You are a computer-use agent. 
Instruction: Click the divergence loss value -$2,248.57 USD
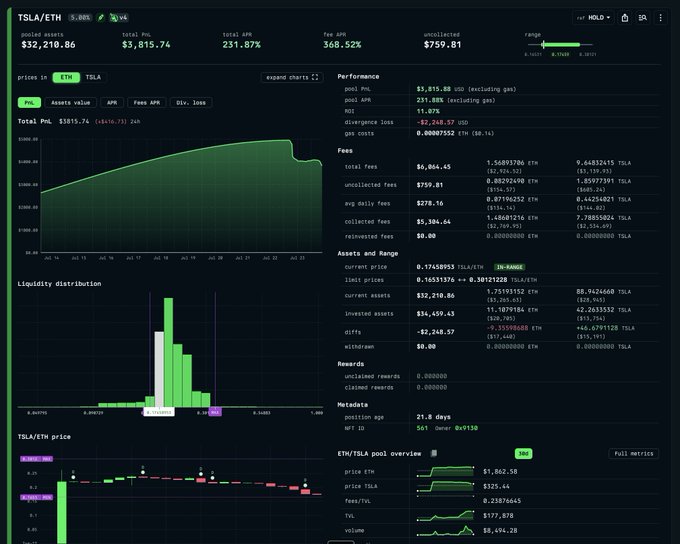(x=442, y=122)
